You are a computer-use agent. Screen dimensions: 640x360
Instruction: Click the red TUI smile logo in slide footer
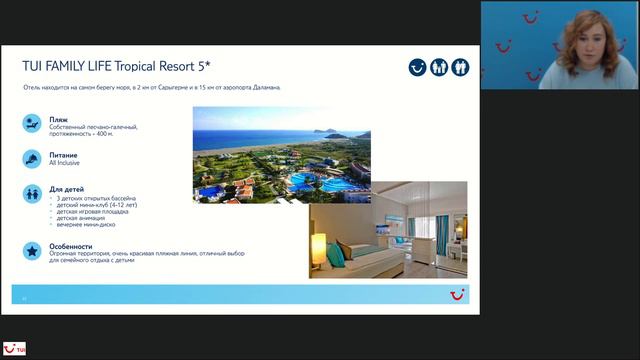click(457, 294)
